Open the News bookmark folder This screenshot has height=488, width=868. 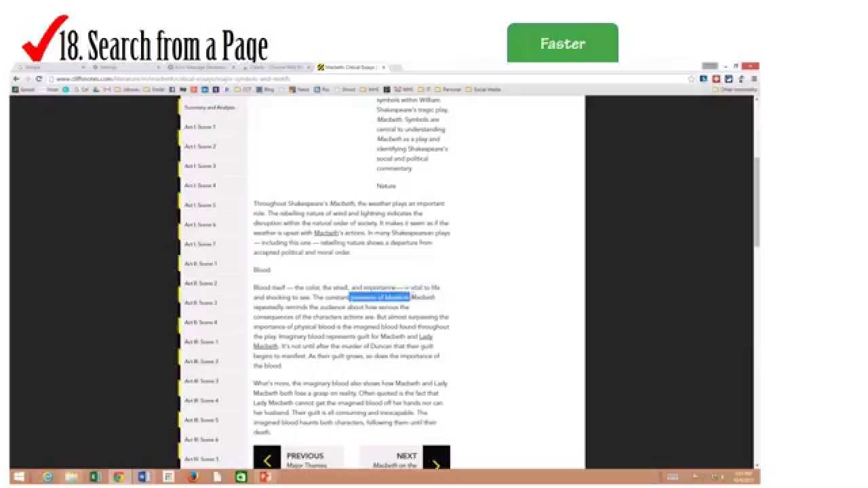tap(298, 89)
